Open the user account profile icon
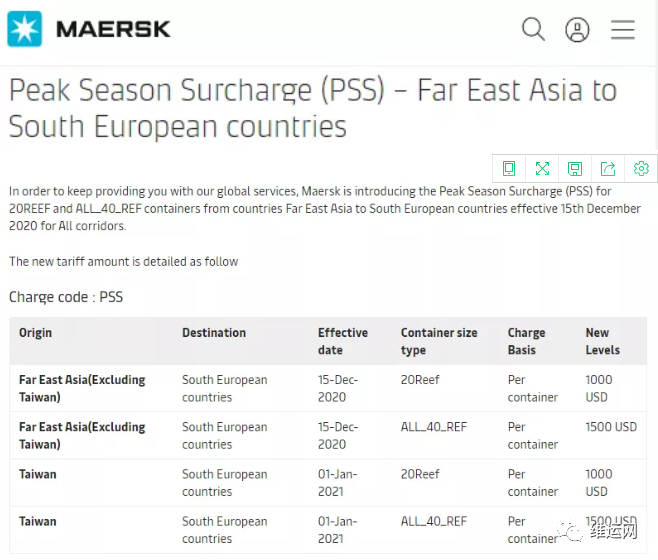658x560 pixels. [577, 29]
